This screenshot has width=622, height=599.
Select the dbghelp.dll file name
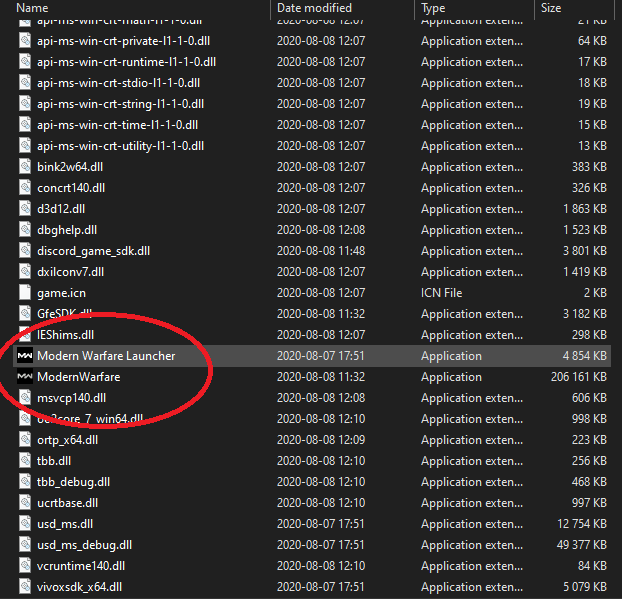pos(67,230)
